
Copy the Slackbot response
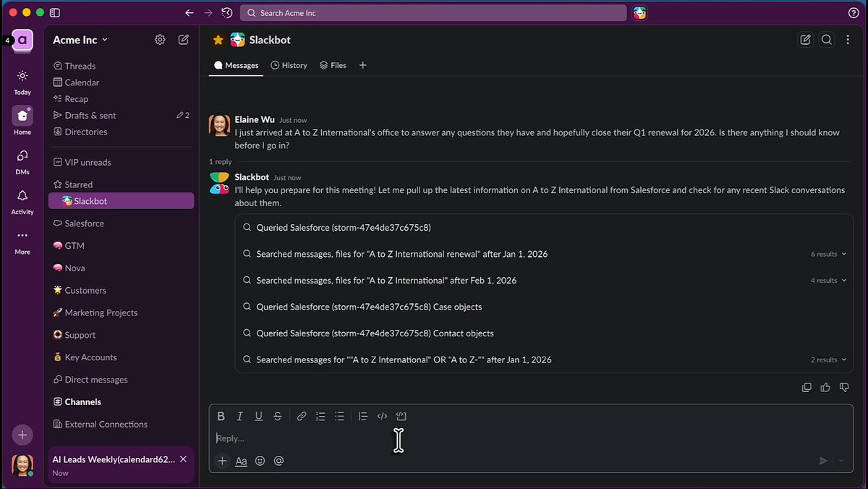click(807, 388)
